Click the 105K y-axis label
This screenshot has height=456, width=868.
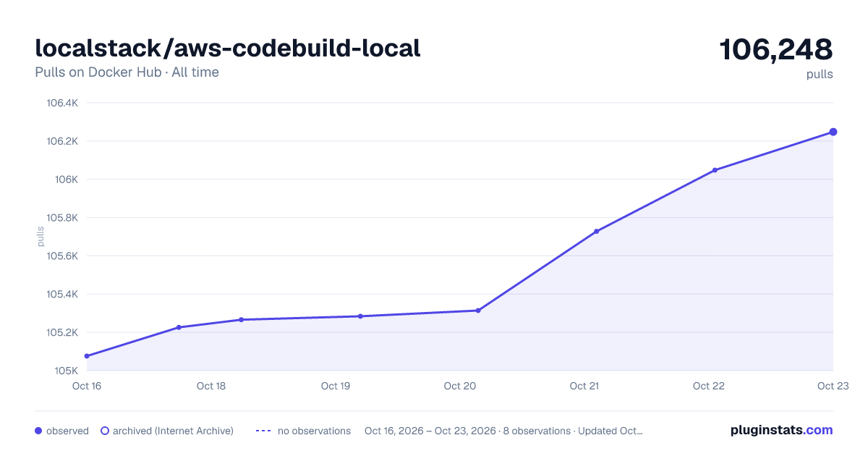66,371
